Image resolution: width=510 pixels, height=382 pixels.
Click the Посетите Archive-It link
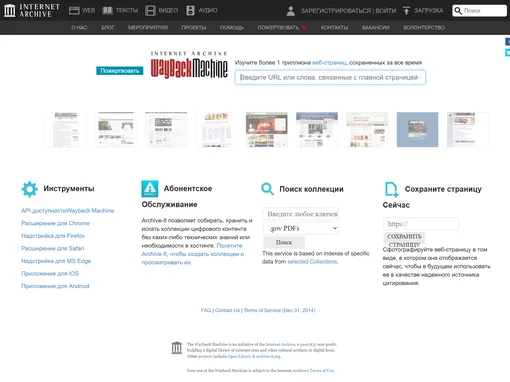(x=193, y=254)
